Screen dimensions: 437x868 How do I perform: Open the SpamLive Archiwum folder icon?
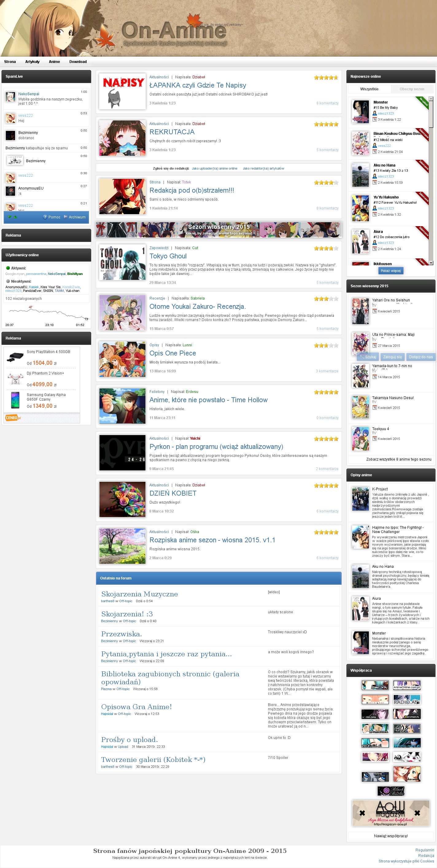tap(66, 217)
